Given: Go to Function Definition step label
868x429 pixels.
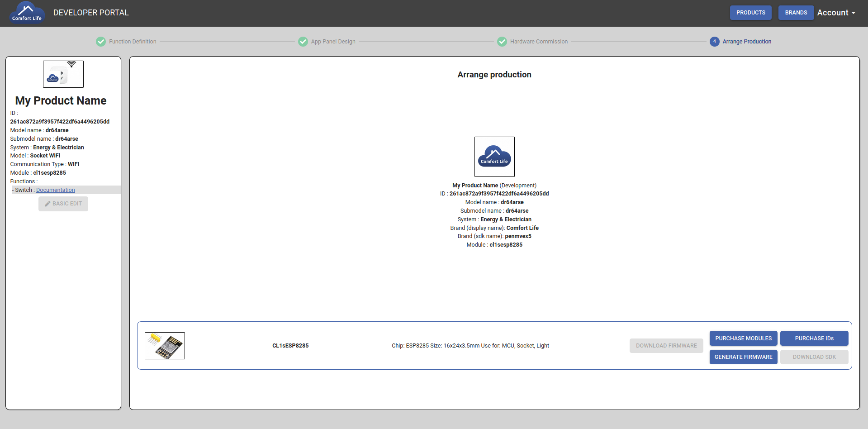Looking at the screenshot, I should click(133, 42).
